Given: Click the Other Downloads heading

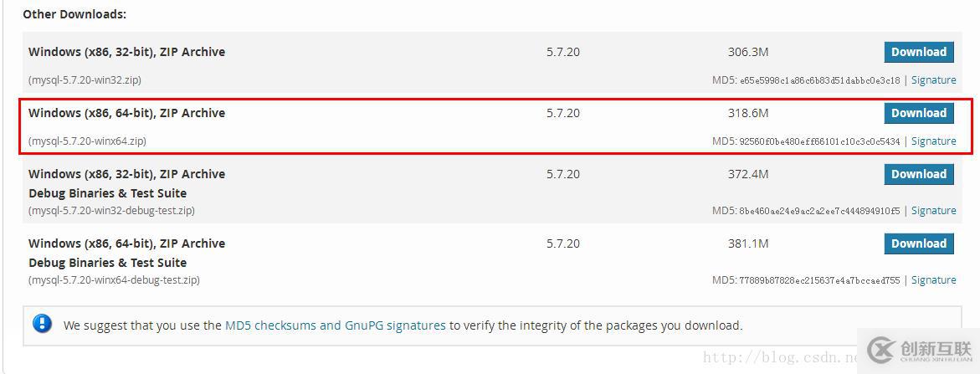Looking at the screenshot, I should 74,13.
